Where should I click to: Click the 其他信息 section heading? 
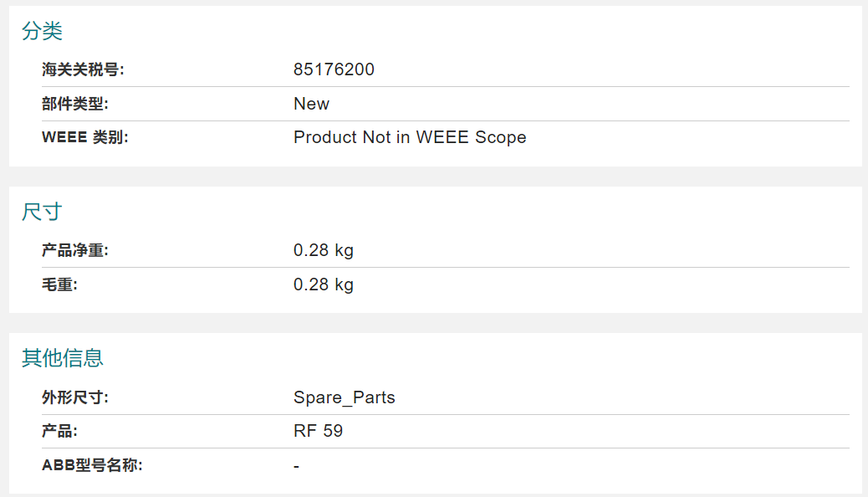(63, 358)
